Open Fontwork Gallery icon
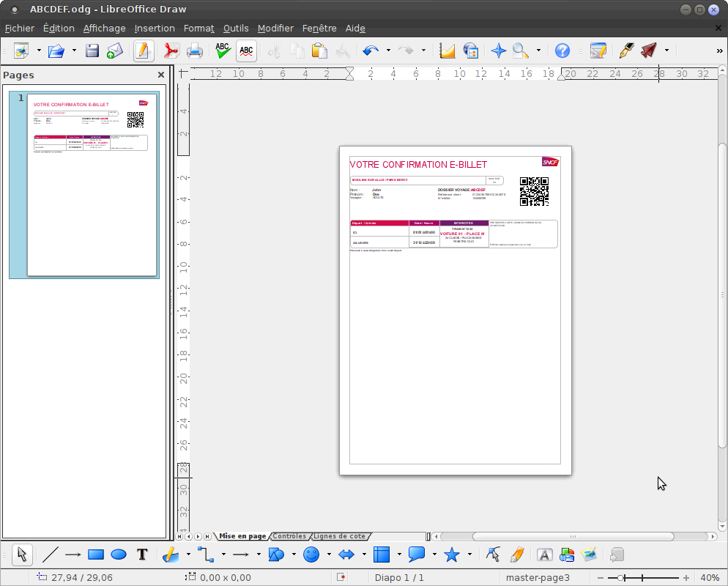The height and width of the screenshot is (586, 728). pyautogui.click(x=544, y=555)
